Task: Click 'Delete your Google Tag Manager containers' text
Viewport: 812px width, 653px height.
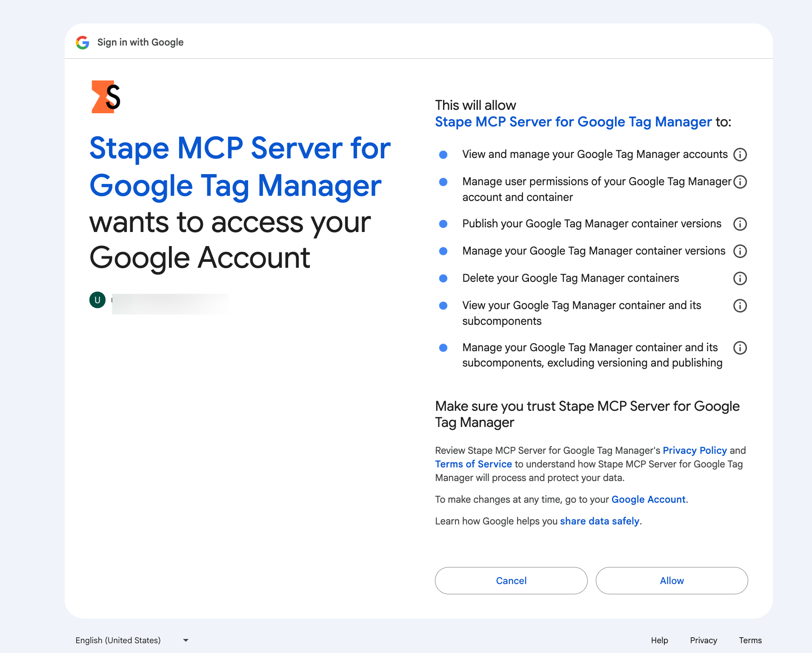Action: coord(571,278)
